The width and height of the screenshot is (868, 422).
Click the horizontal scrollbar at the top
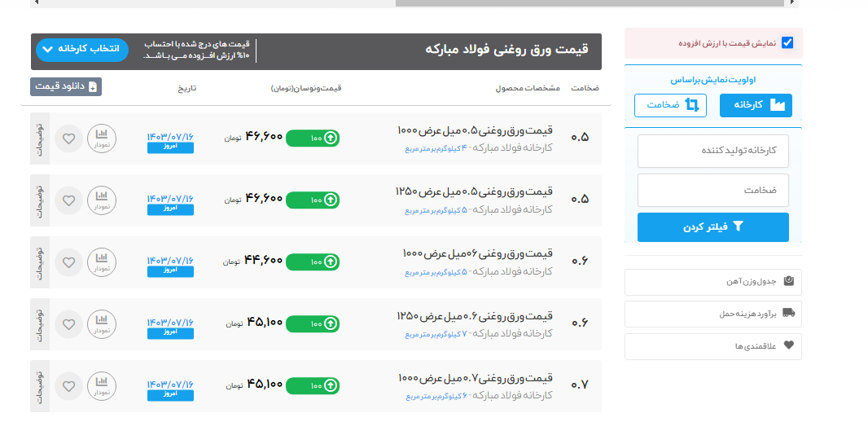[590, 2]
